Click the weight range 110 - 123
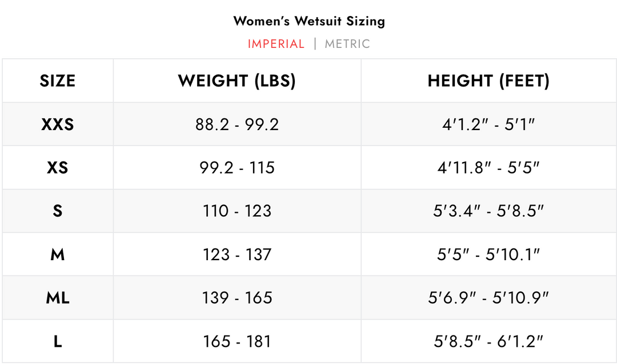Screen dimensions: 617x364 [x=238, y=211]
